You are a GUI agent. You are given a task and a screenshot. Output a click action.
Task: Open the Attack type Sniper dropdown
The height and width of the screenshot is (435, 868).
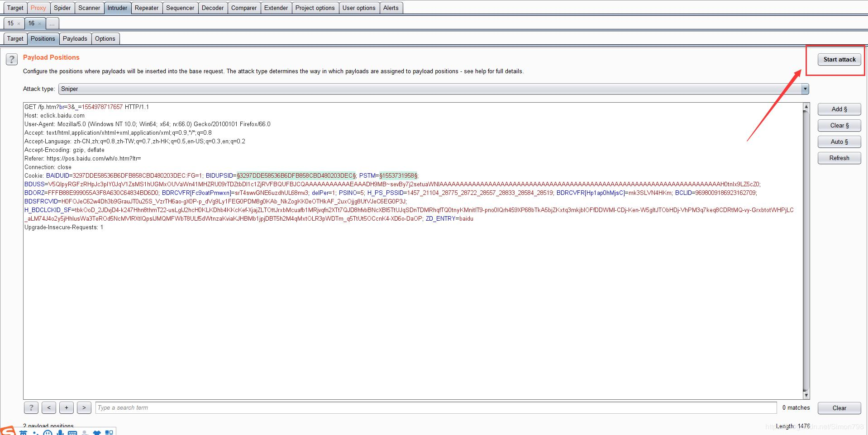pos(434,89)
